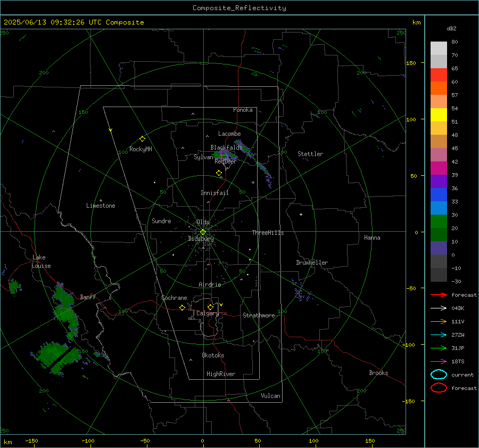
Task: Click the 80 dBZ scale value
Action: pos(455,42)
